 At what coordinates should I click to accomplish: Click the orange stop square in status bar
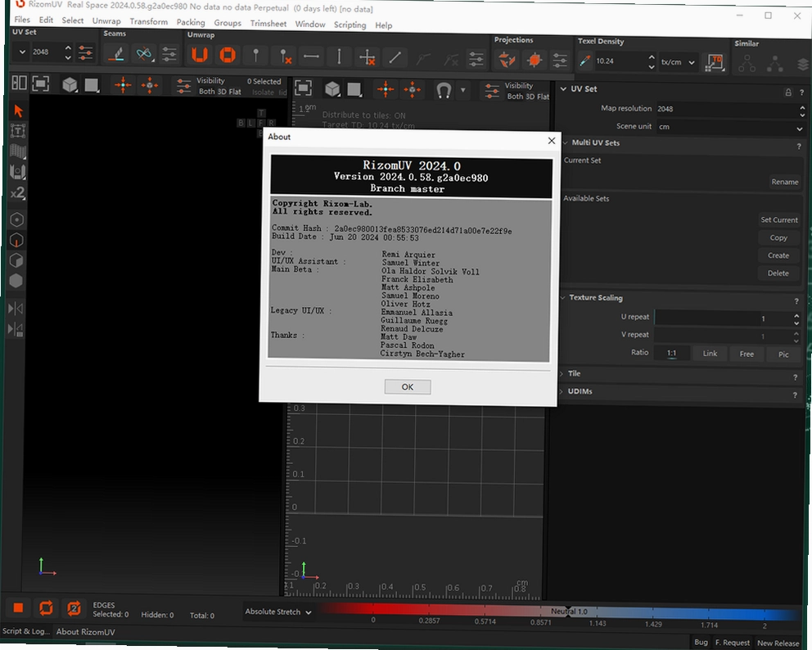pyautogui.click(x=18, y=607)
